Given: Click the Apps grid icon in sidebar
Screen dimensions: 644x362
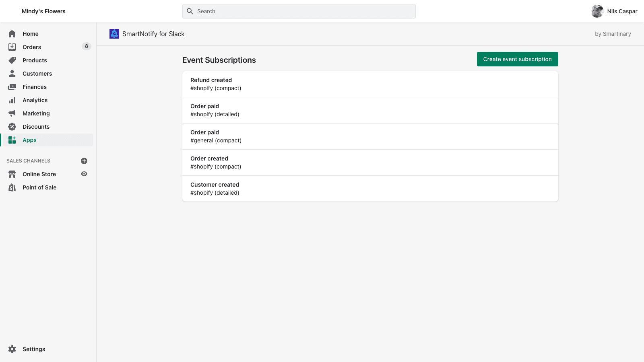Looking at the screenshot, I should tap(12, 140).
